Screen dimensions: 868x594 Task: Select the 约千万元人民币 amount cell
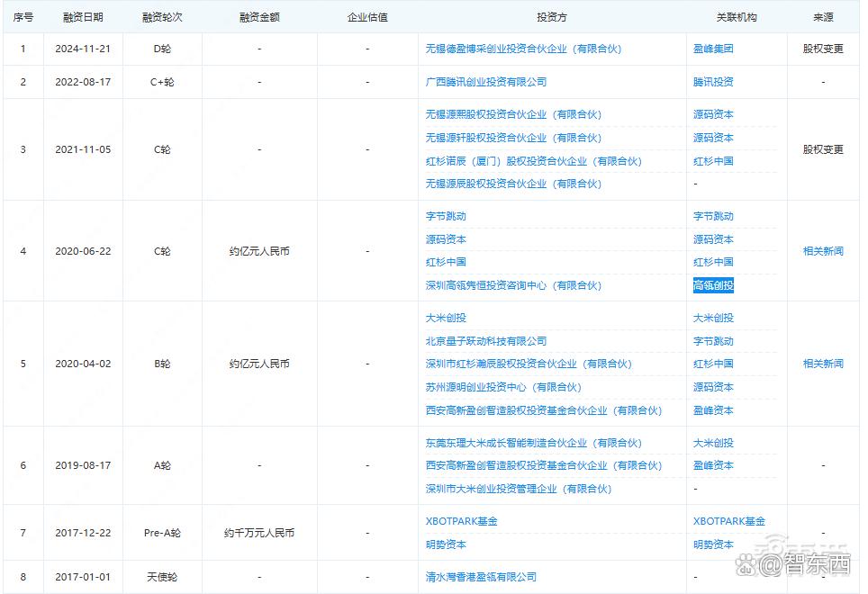tap(259, 533)
